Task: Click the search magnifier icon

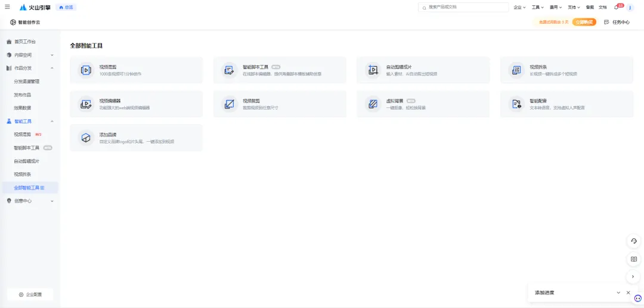Action: [425, 7]
